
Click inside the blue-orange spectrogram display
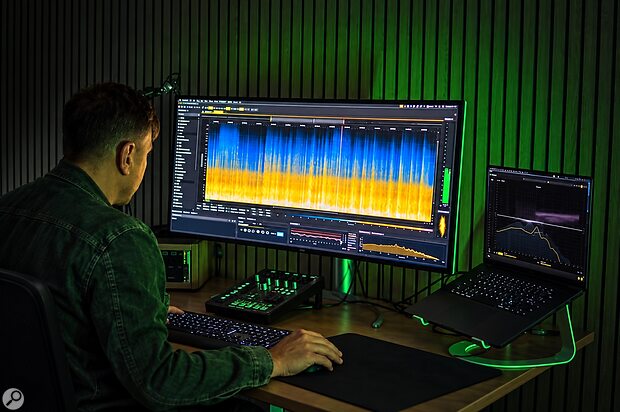tap(320, 171)
